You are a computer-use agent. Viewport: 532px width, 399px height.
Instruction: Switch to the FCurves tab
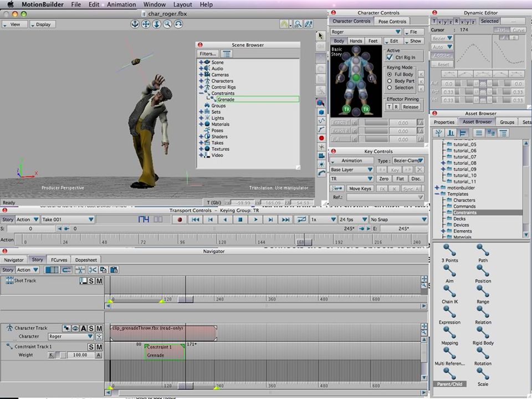59,259
